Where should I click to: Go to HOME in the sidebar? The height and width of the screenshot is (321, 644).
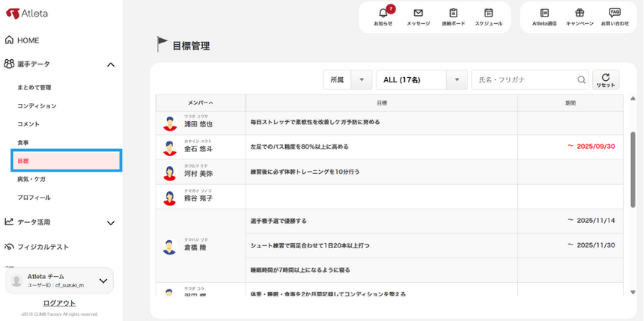point(29,40)
